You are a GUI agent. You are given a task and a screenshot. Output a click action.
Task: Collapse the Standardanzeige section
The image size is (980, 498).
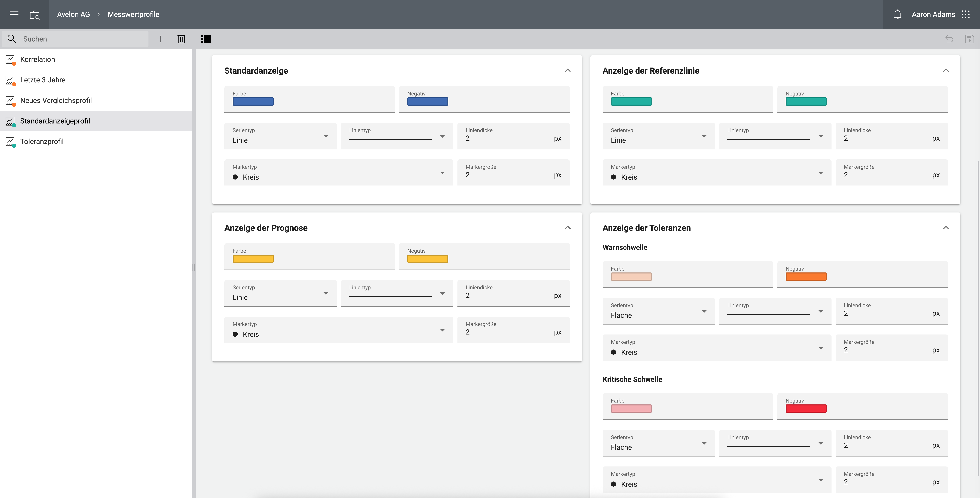click(x=568, y=70)
